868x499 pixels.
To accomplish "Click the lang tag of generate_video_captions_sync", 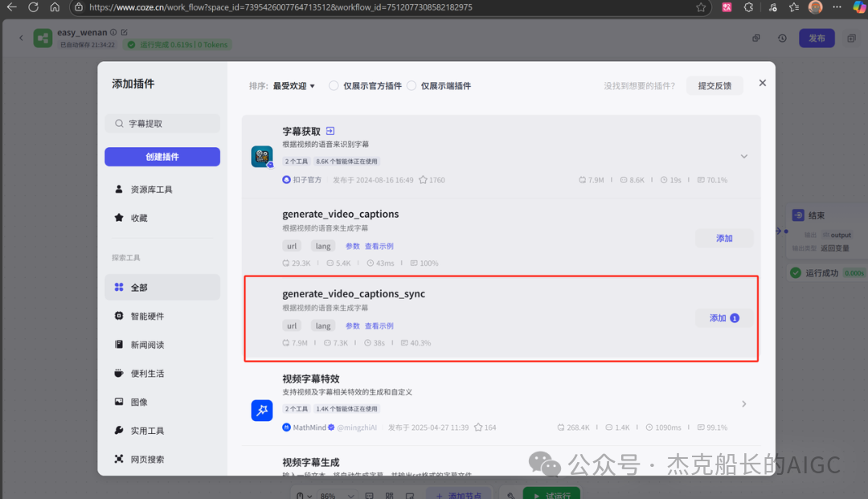I will tap(323, 326).
